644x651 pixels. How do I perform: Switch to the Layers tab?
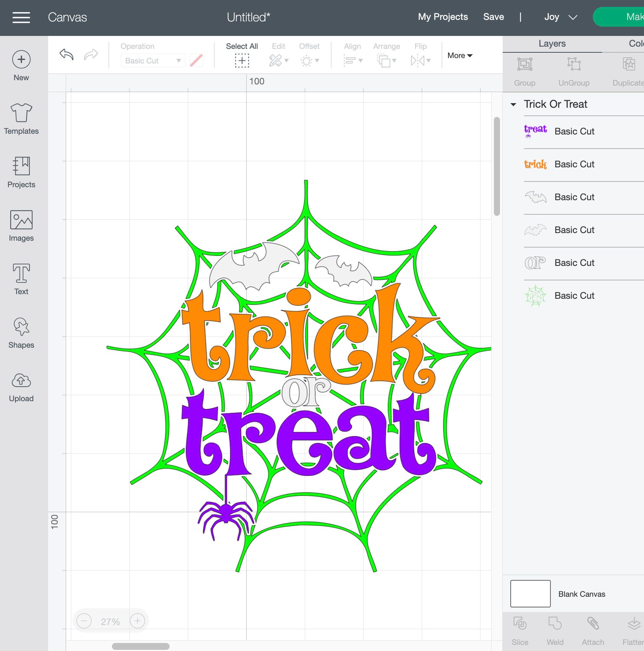point(552,44)
